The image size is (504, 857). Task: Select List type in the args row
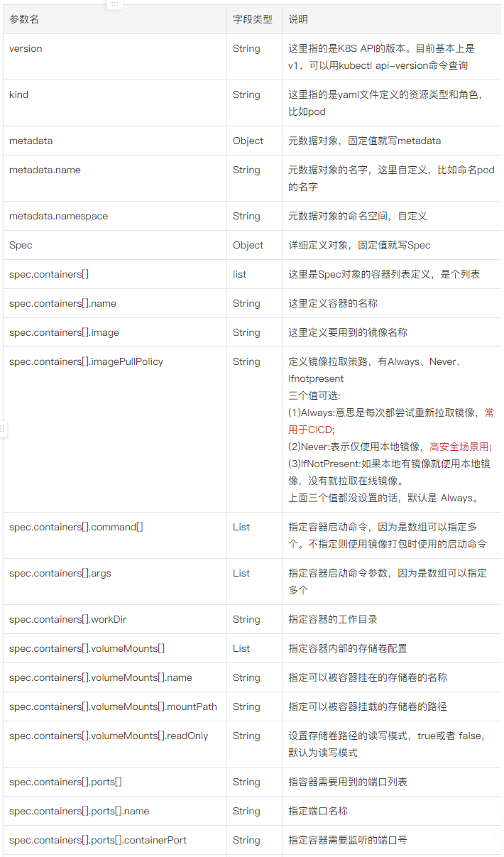241,573
